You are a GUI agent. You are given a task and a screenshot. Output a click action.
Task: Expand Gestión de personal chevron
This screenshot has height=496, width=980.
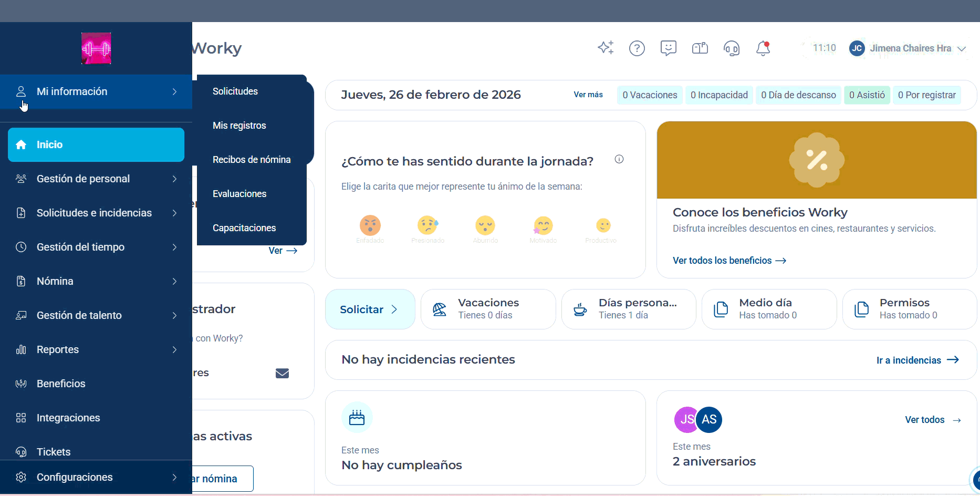point(174,179)
